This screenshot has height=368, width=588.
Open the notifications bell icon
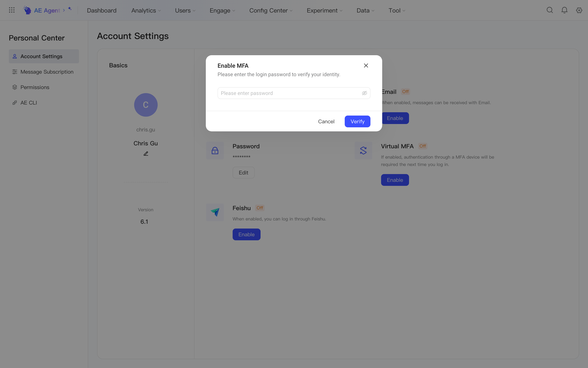coord(564,10)
